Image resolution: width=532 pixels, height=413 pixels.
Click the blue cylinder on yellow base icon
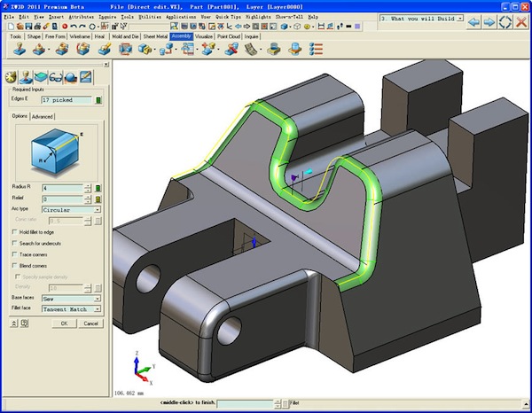click(x=295, y=49)
